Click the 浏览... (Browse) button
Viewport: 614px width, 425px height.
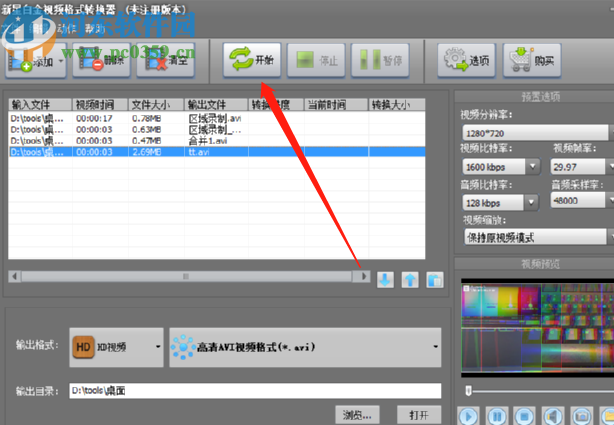pyautogui.click(x=357, y=414)
